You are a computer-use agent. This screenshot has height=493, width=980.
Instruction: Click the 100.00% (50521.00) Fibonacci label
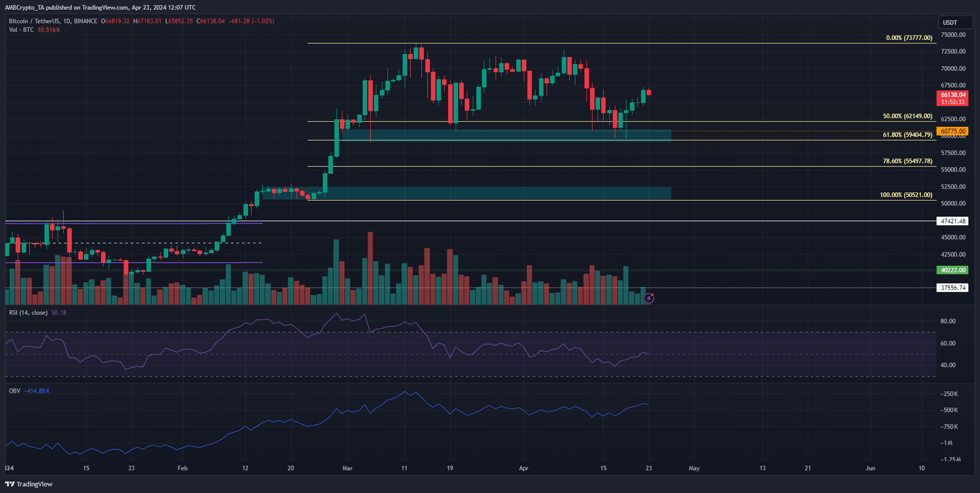[906, 195]
